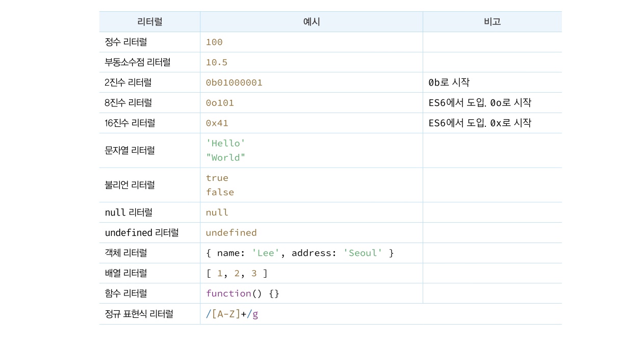
Task: Select the array literal [ 1, 2, 3 ]
Action: click(235, 273)
